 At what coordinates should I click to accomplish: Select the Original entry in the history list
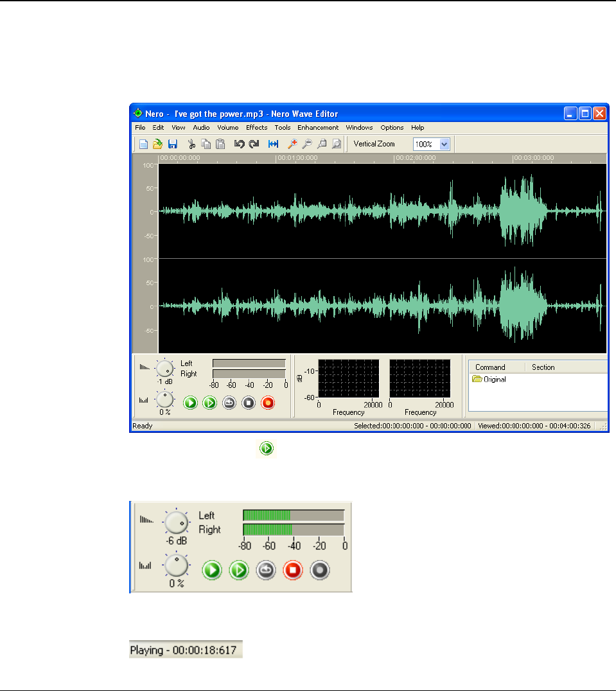click(x=489, y=380)
